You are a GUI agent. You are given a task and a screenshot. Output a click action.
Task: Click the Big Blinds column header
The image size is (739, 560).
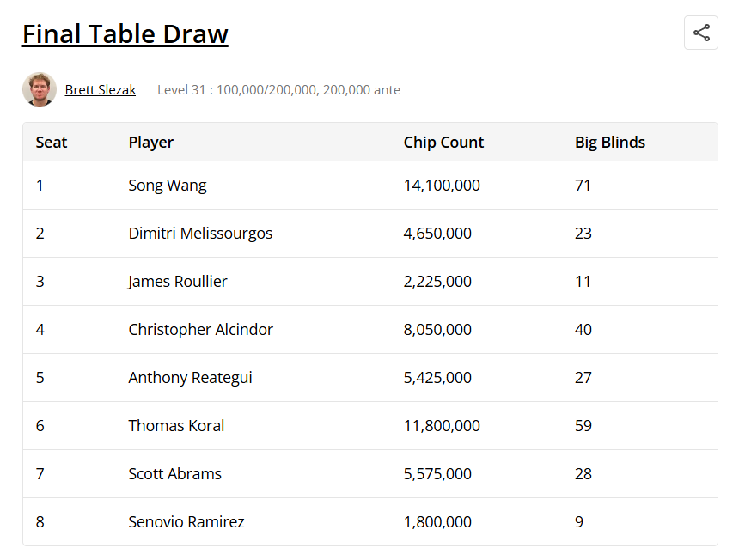pos(610,143)
